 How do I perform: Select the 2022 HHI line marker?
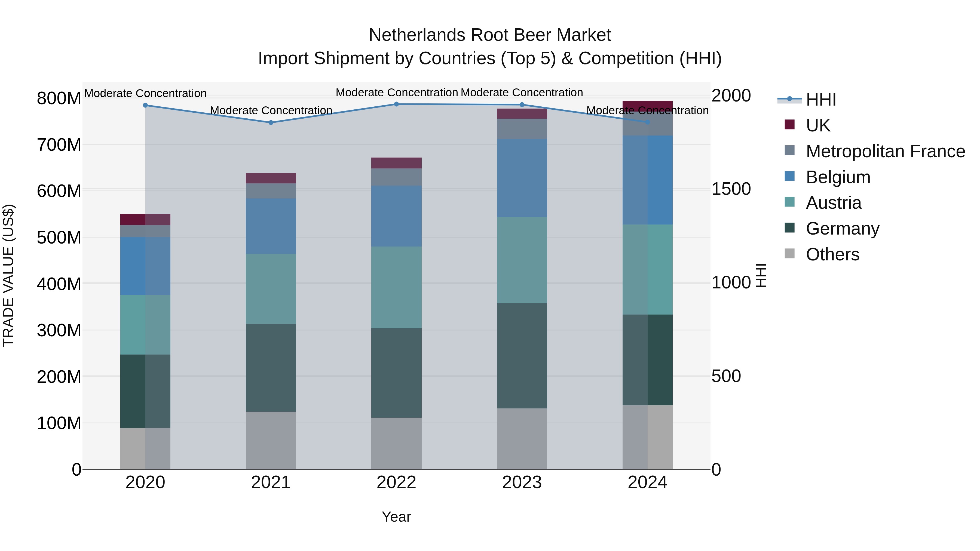tap(396, 104)
